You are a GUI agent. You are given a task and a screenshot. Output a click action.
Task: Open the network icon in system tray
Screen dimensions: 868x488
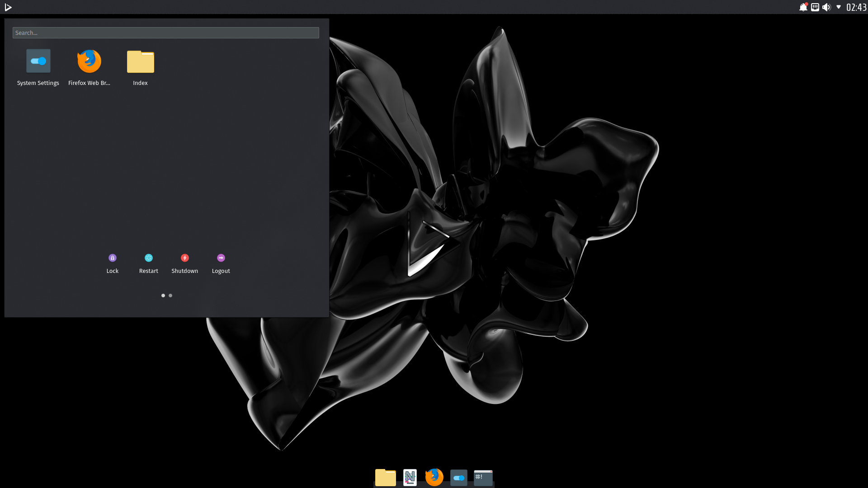coord(815,7)
